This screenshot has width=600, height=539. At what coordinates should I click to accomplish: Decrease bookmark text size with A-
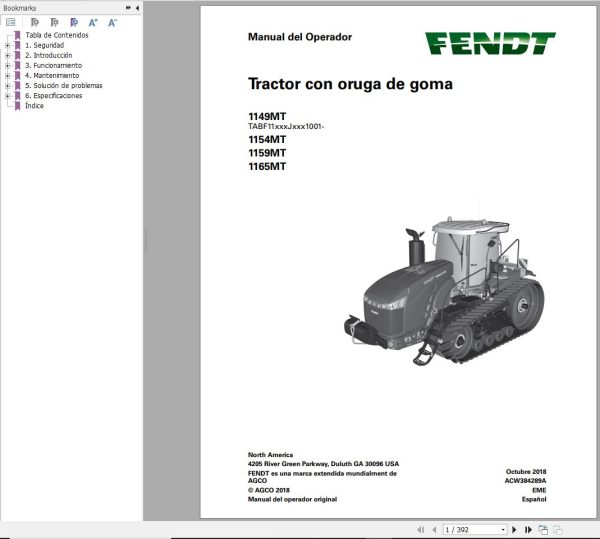[112, 23]
